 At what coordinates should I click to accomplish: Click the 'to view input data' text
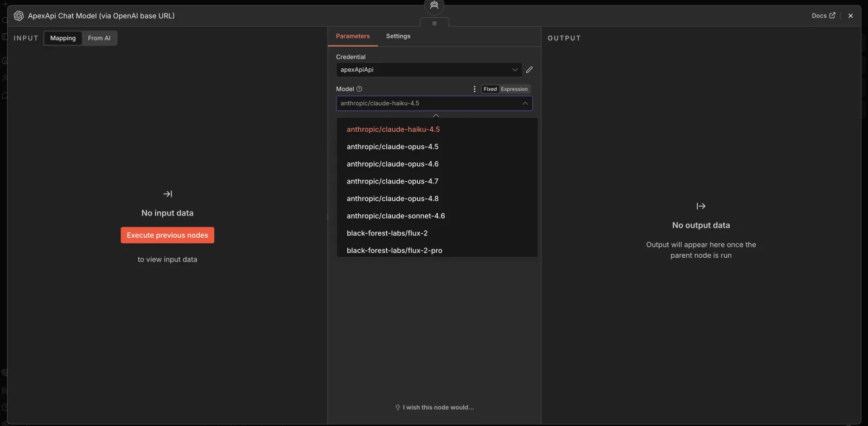pyautogui.click(x=167, y=259)
